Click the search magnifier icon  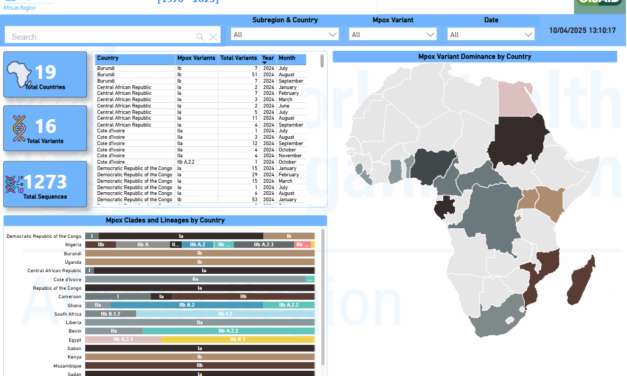tap(200, 37)
